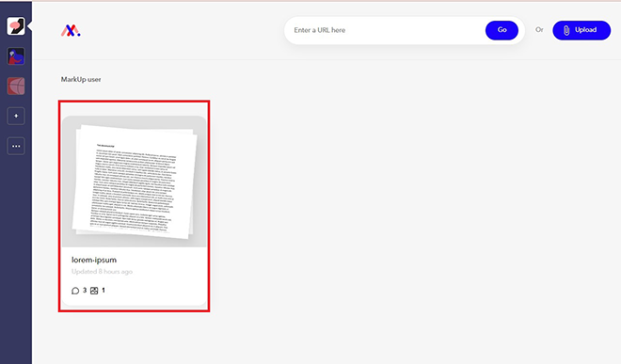
Task: Click the comment count 3
Action: (85, 291)
